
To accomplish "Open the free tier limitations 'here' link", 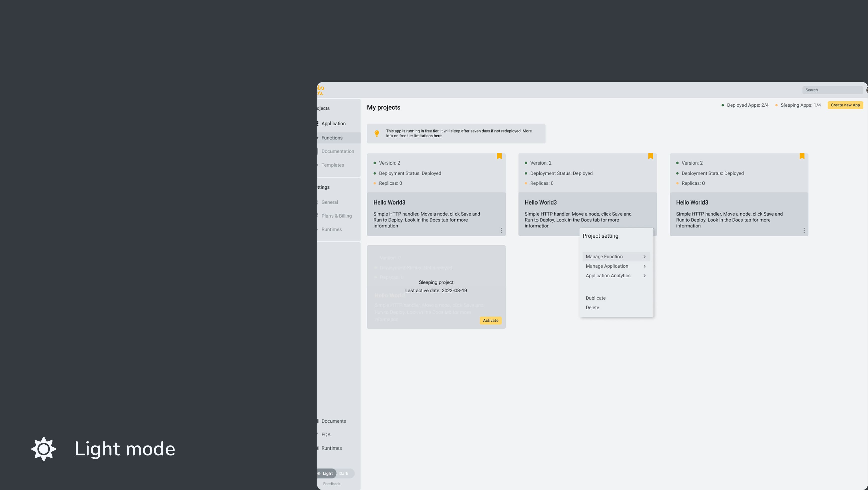I will pos(437,136).
